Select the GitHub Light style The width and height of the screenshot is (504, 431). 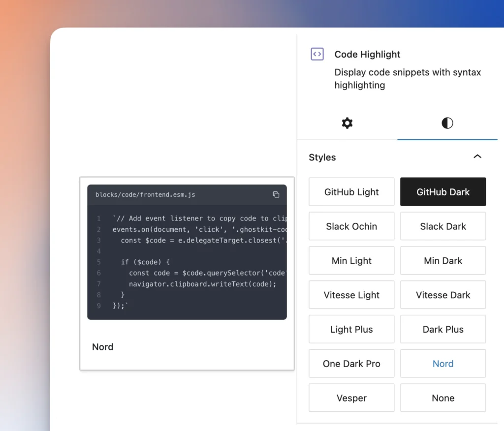[x=351, y=192]
